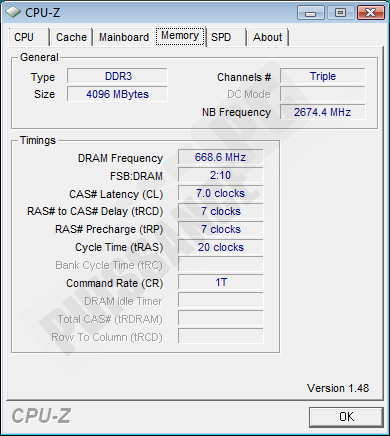Click the General group heading

click(x=39, y=57)
